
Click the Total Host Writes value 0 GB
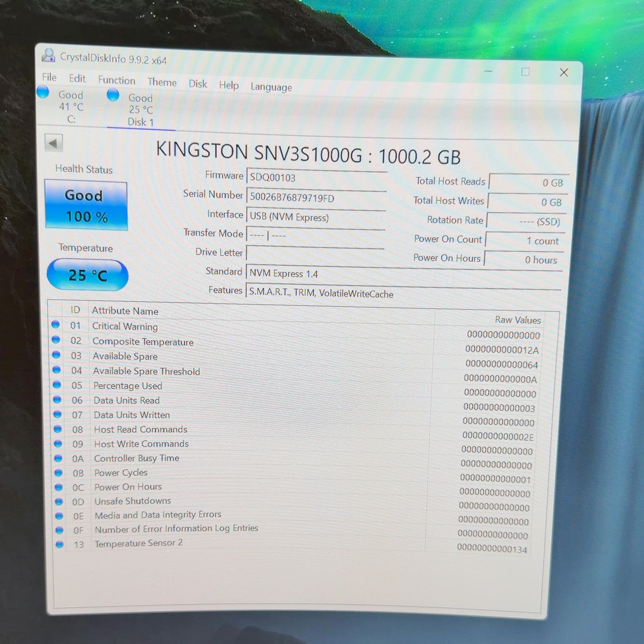click(x=527, y=202)
